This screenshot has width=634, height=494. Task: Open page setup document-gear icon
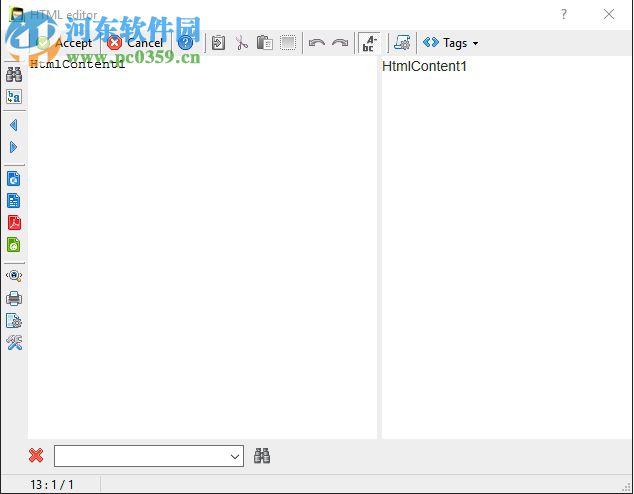click(x=14, y=321)
